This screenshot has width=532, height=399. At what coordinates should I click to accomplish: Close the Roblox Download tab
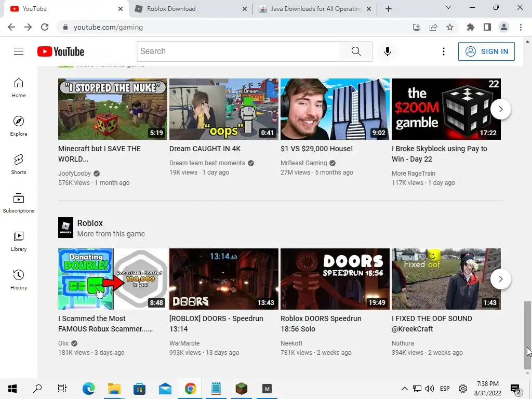[245, 9]
